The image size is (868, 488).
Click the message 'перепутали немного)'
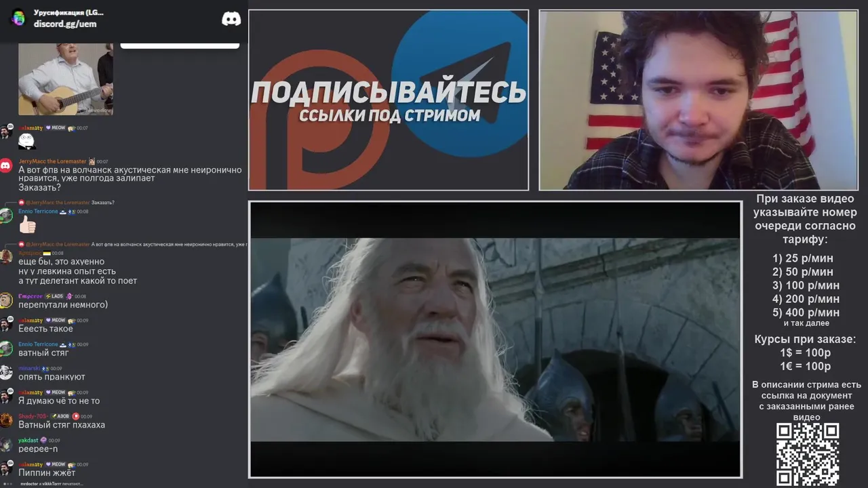[63, 305]
